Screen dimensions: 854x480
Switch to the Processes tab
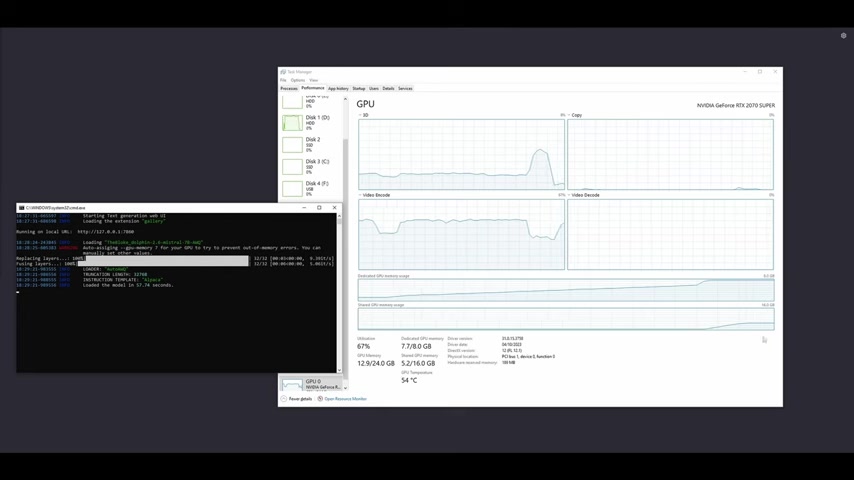tap(289, 88)
